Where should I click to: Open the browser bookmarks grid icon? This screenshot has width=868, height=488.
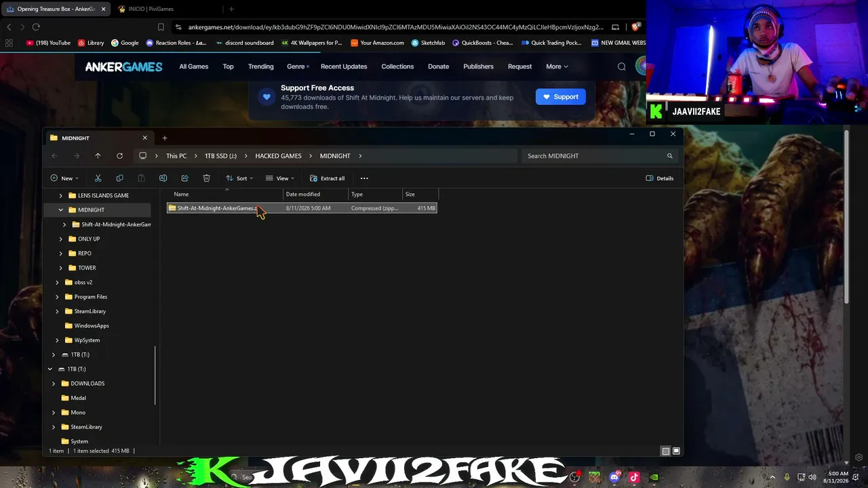[x=9, y=43]
